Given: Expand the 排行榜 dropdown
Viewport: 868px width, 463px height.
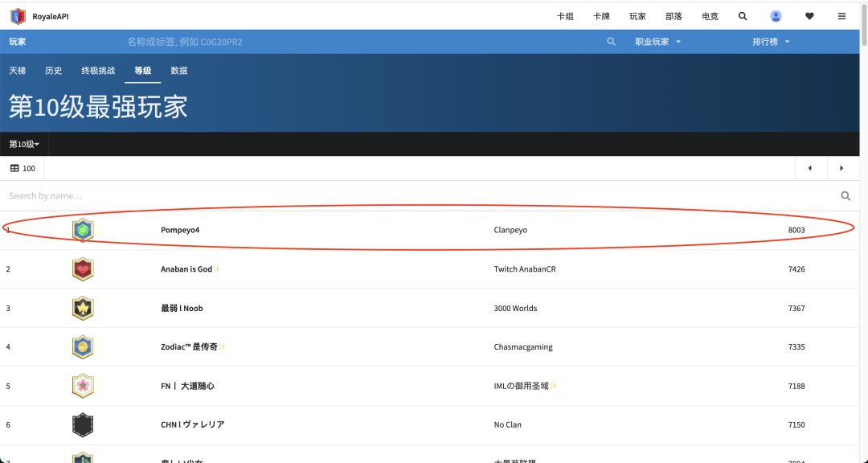Looking at the screenshot, I should 771,42.
